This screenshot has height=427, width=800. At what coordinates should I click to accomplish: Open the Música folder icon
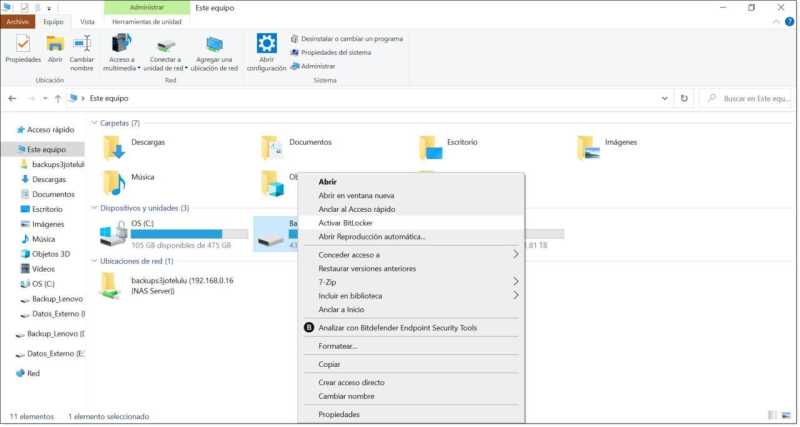click(114, 183)
